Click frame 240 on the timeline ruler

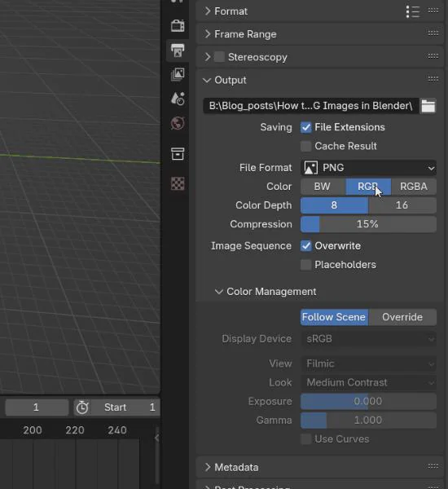click(117, 430)
